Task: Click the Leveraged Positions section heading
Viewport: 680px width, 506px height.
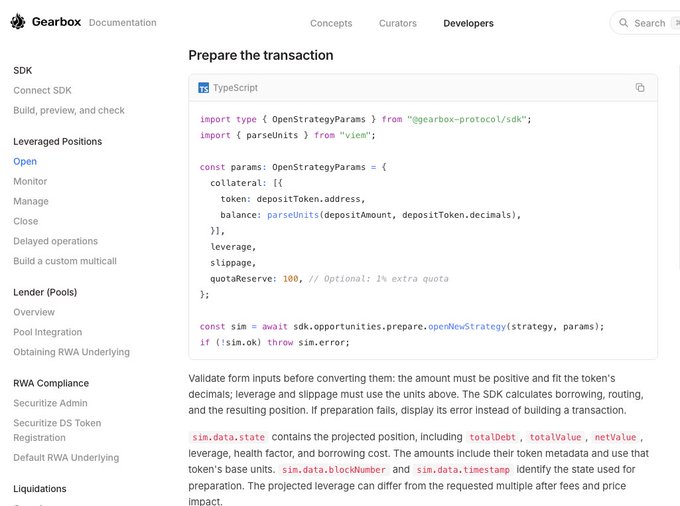Action: tap(58, 141)
